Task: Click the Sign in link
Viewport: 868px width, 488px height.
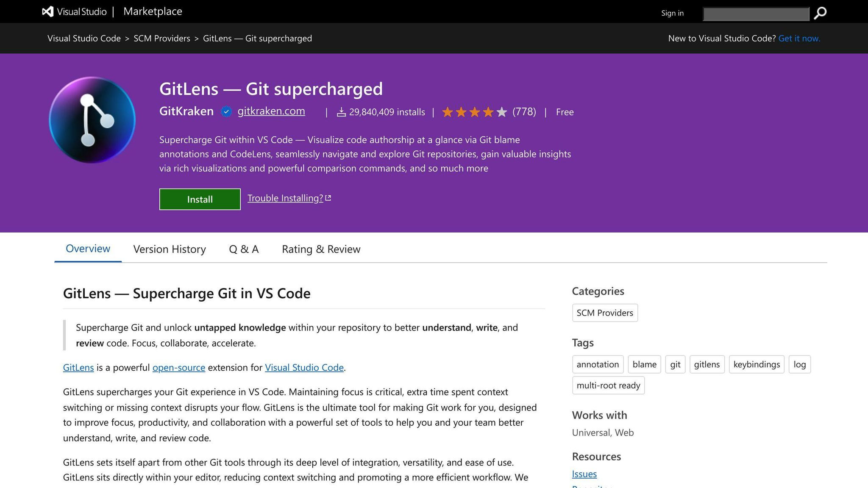Action: [x=672, y=13]
